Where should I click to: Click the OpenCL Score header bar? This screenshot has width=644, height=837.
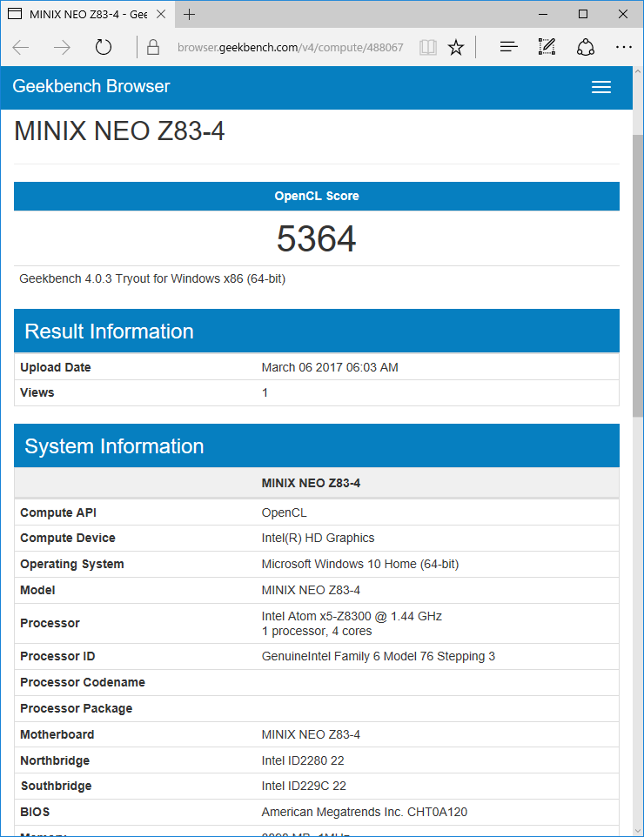pos(317,196)
